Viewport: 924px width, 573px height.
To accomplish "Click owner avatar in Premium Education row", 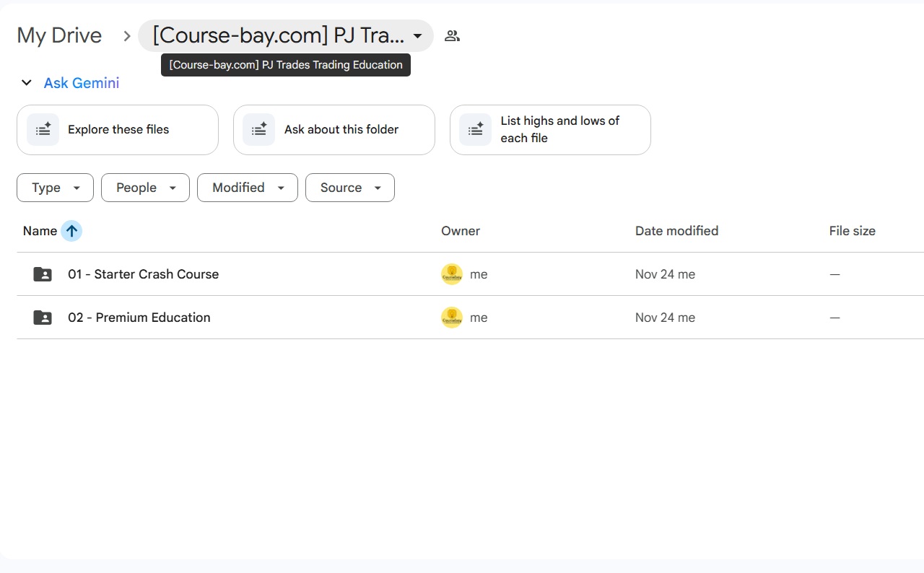I will click(x=452, y=318).
